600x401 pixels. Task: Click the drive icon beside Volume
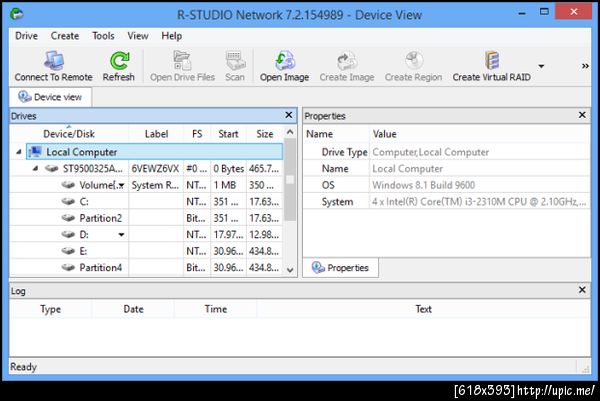(x=68, y=185)
